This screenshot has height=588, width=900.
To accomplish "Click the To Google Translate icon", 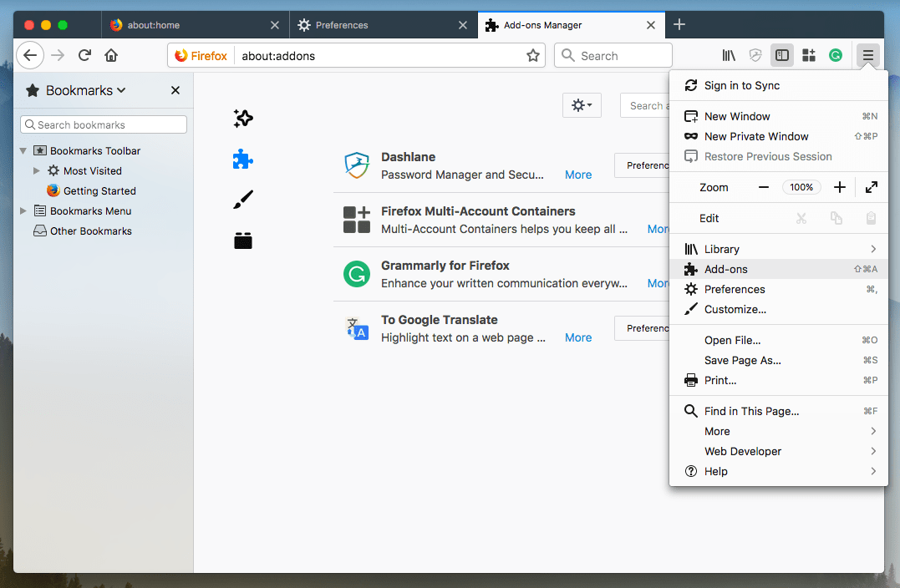I will [357, 328].
